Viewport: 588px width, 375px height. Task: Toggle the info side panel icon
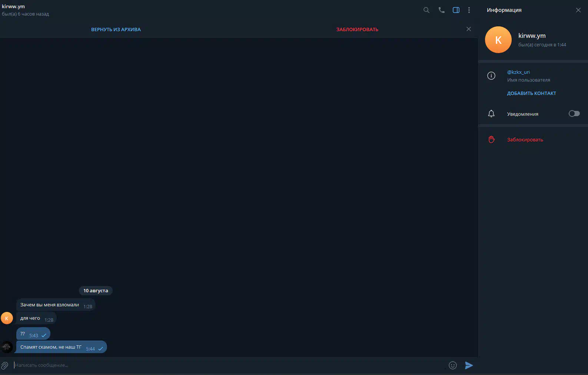(456, 10)
